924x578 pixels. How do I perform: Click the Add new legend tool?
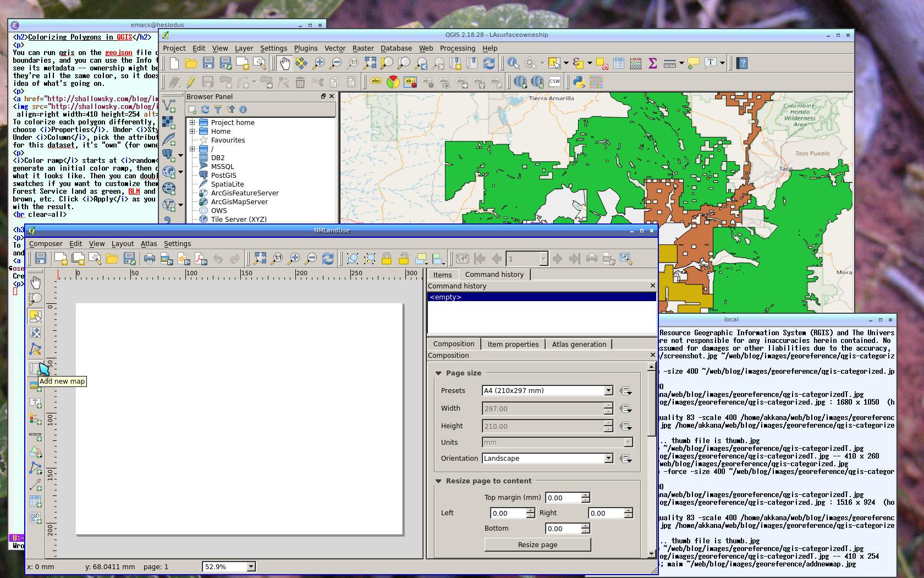click(x=35, y=419)
